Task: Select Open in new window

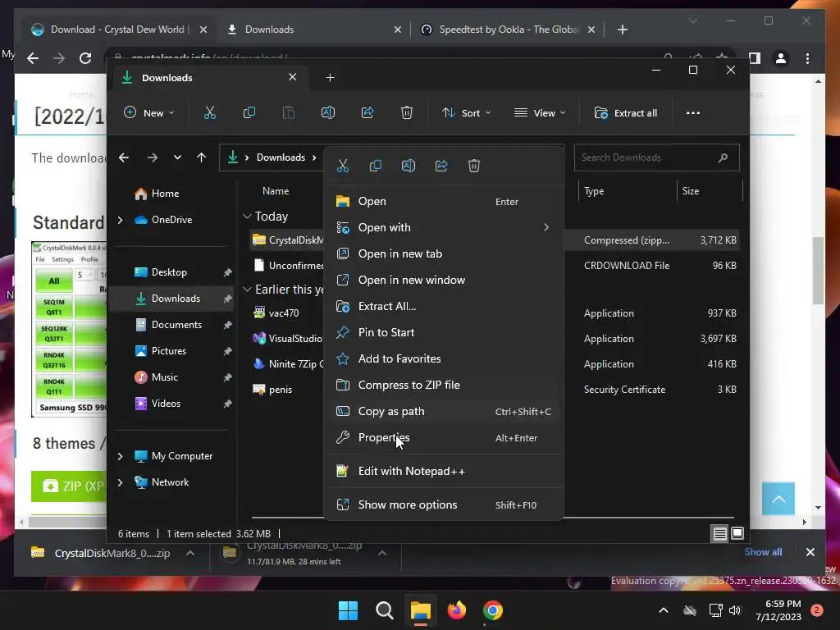Action: coord(444,281)
